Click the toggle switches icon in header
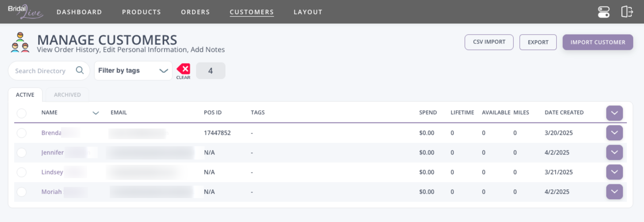 pos(604,12)
